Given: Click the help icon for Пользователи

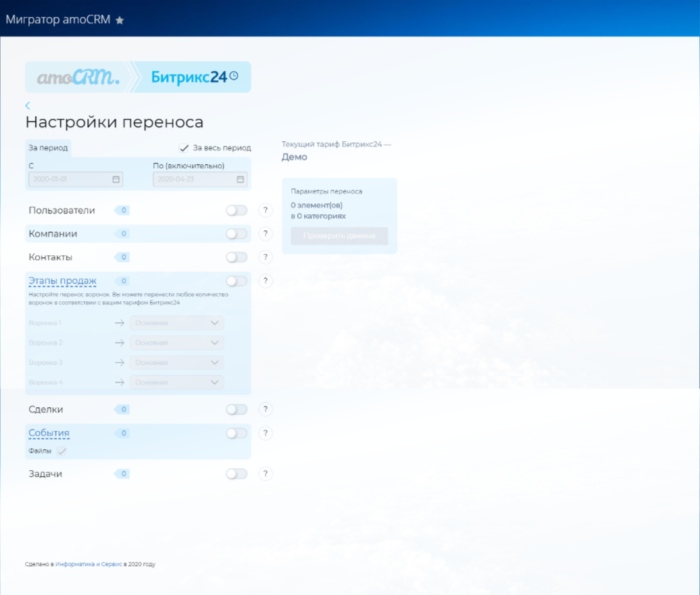Looking at the screenshot, I should tap(266, 211).
